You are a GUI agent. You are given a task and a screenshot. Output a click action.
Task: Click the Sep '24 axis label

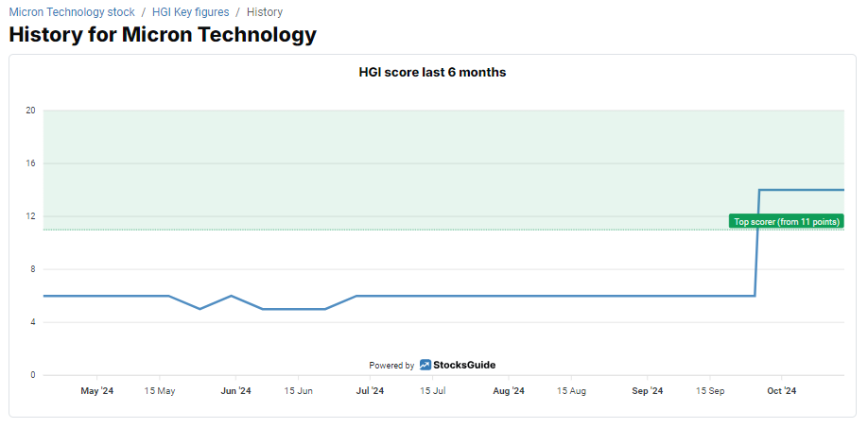[648, 391]
